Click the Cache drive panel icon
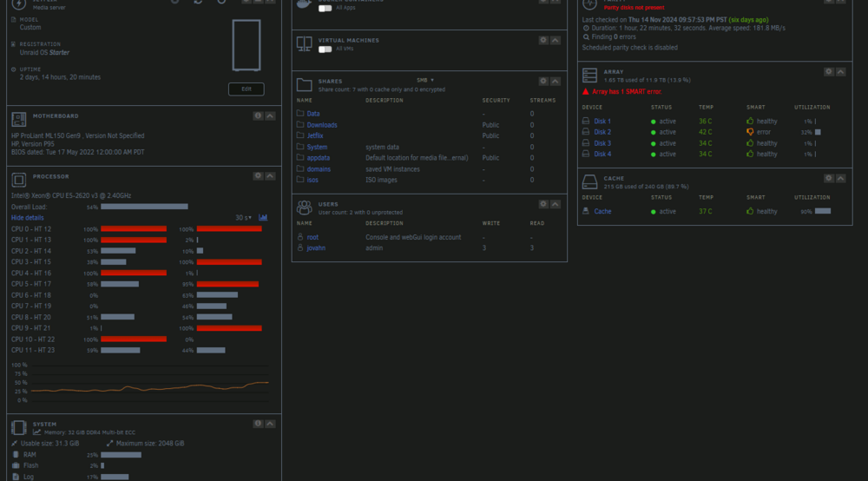The width and height of the screenshot is (868, 481). 589,181
